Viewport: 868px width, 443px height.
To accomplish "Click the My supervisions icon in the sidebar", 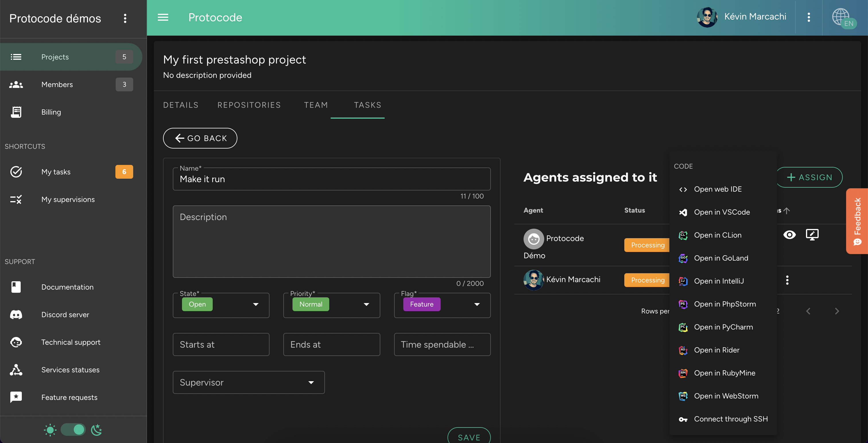I will point(16,199).
